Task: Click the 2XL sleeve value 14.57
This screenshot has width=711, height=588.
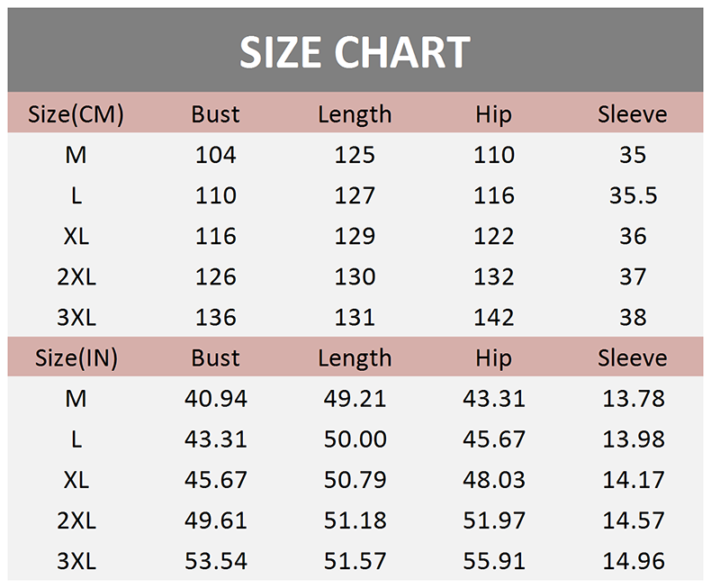Action: point(633,520)
